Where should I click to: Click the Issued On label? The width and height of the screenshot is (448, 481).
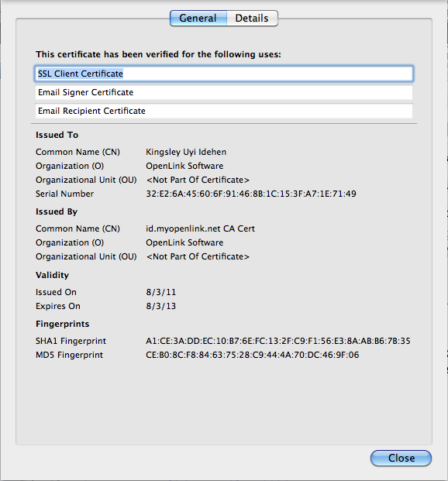click(x=56, y=292)
